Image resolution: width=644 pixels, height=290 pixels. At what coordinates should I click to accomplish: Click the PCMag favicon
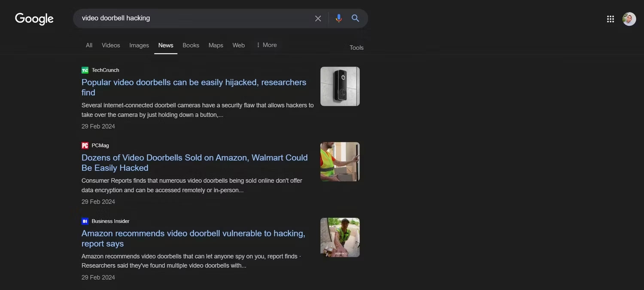pos(85,145)
